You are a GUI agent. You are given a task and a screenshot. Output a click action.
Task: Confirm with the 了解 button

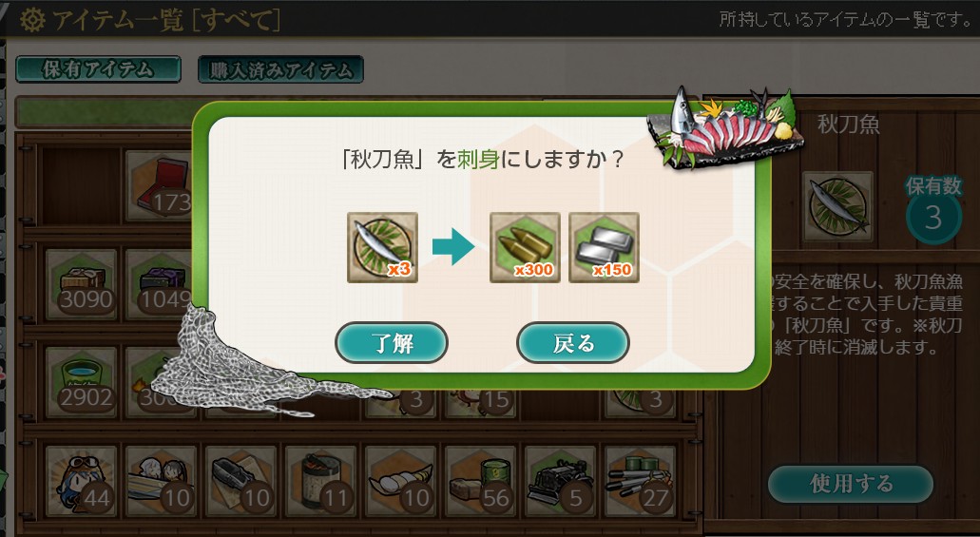[392, 342]
